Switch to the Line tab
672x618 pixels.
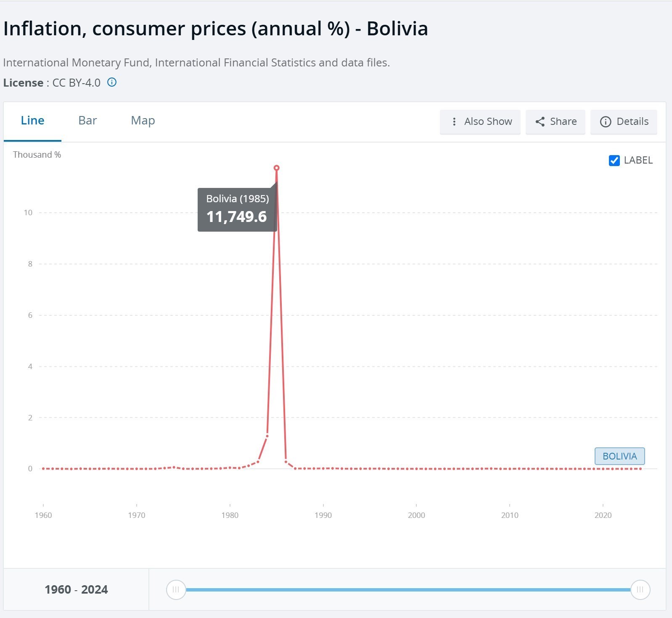click(32, 121)
